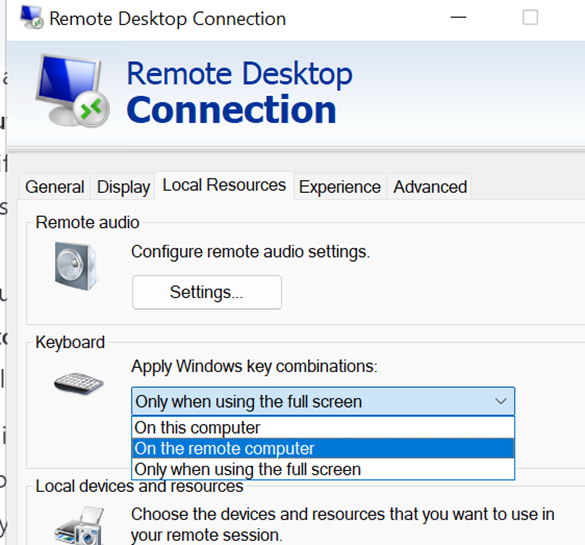Go to the Experience tab

[x=340, y=187]
